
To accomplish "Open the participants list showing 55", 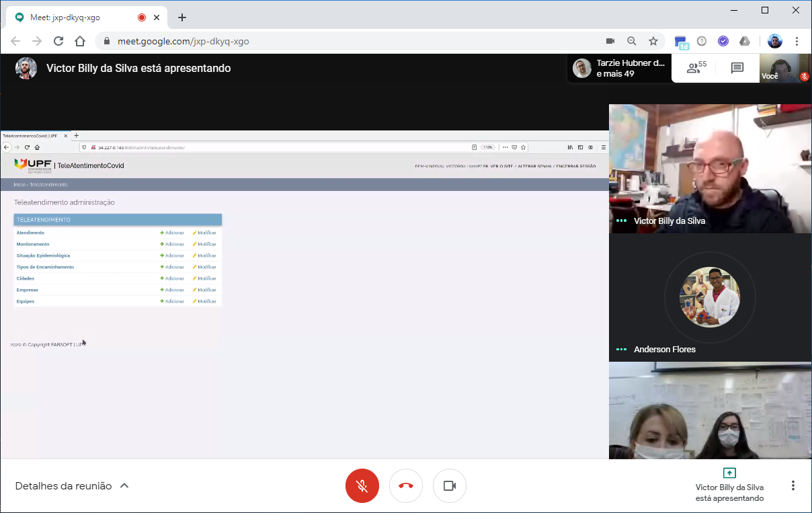I will click(696, 68).
